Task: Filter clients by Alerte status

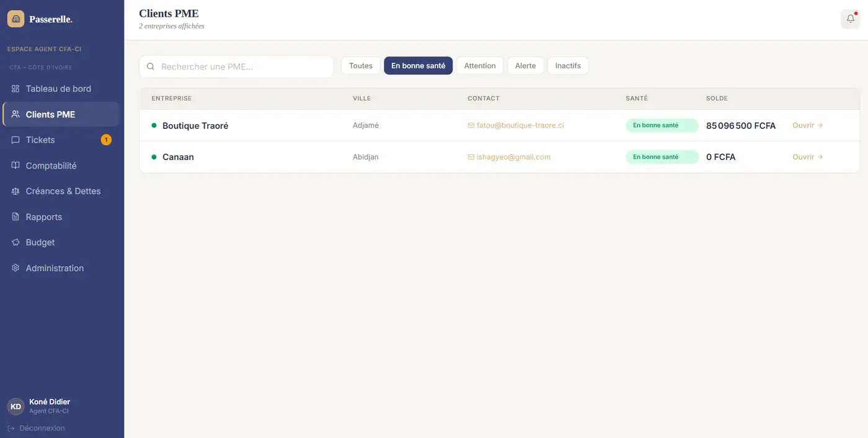Action: point(526,66)
